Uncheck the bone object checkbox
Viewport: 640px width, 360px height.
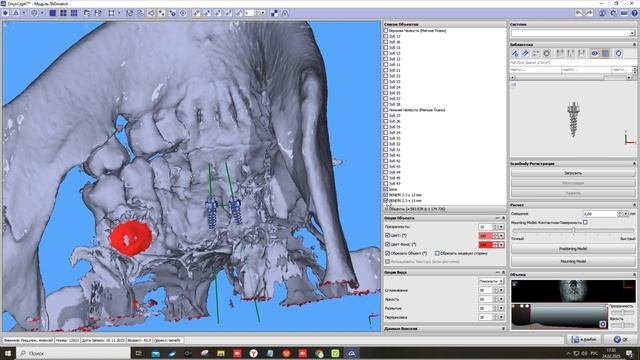tap(386, 189)
